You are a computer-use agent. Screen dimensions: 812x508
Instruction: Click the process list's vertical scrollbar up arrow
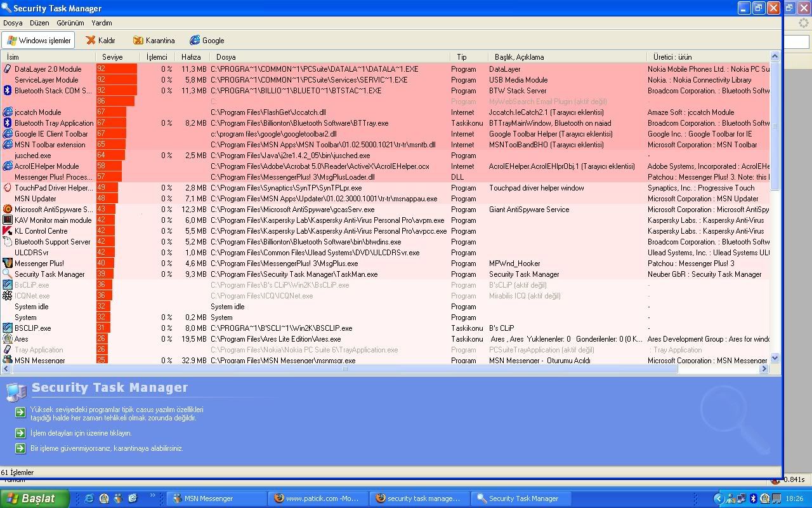pos(775,57)
